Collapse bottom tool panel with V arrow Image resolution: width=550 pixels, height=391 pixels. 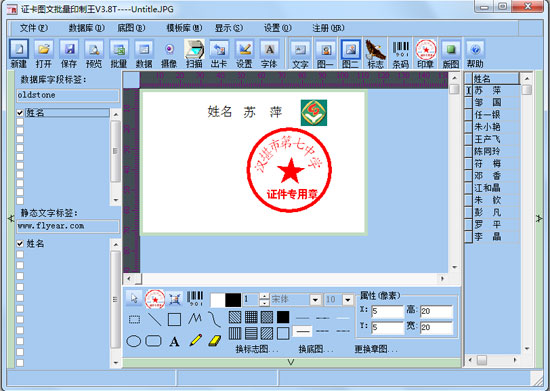[x=291, y=362]
